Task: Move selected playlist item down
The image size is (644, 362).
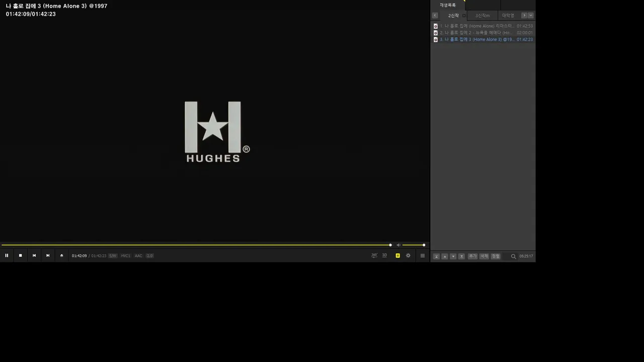Action: (453, 256)
